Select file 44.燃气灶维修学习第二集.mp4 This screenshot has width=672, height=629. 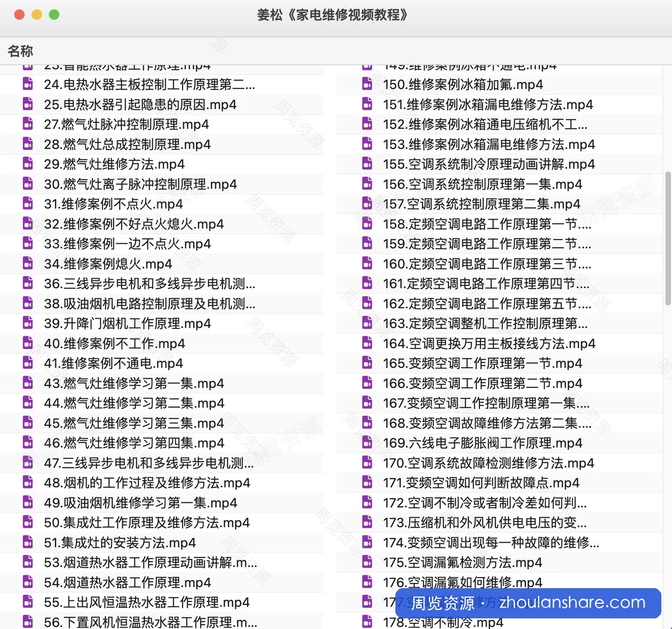coord(134,403)
